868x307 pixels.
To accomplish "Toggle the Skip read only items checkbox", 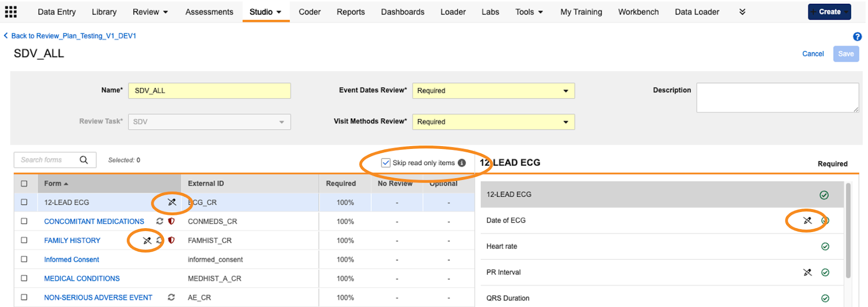I will 386,163.
